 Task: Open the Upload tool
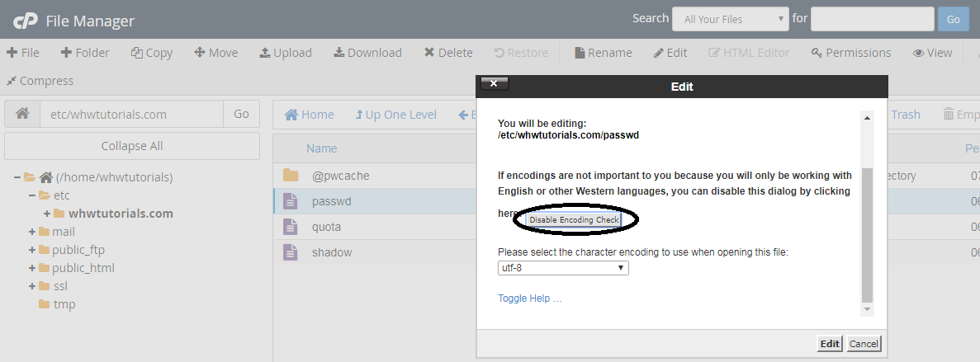286,53
